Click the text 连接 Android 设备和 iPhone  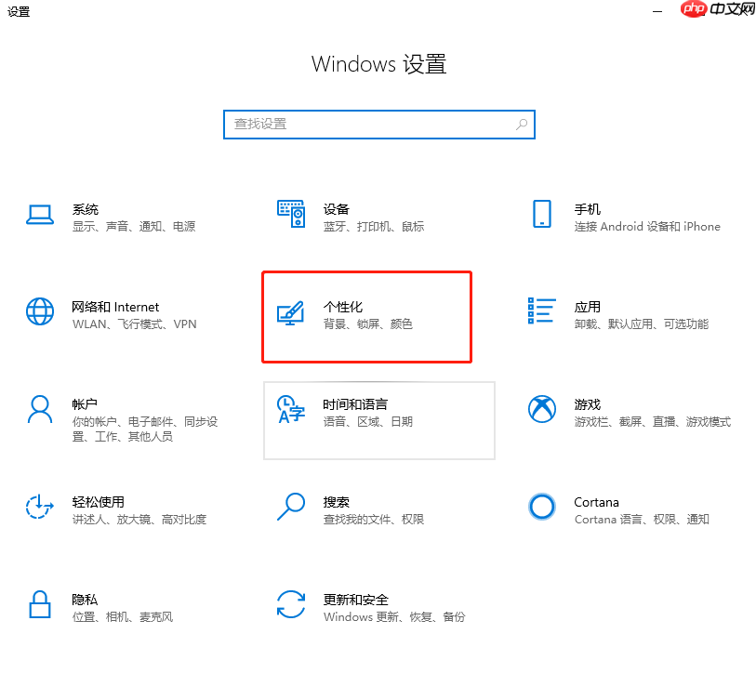pyautogui.click(x=647, y=227)
